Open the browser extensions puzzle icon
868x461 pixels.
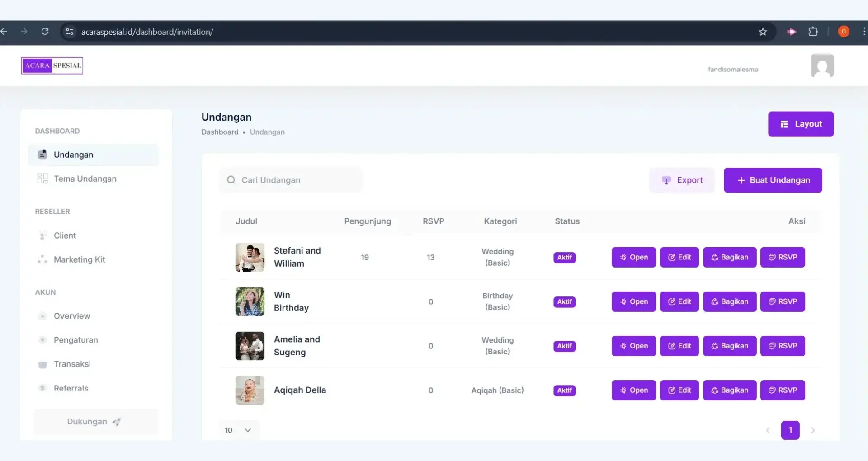(813, 32)
